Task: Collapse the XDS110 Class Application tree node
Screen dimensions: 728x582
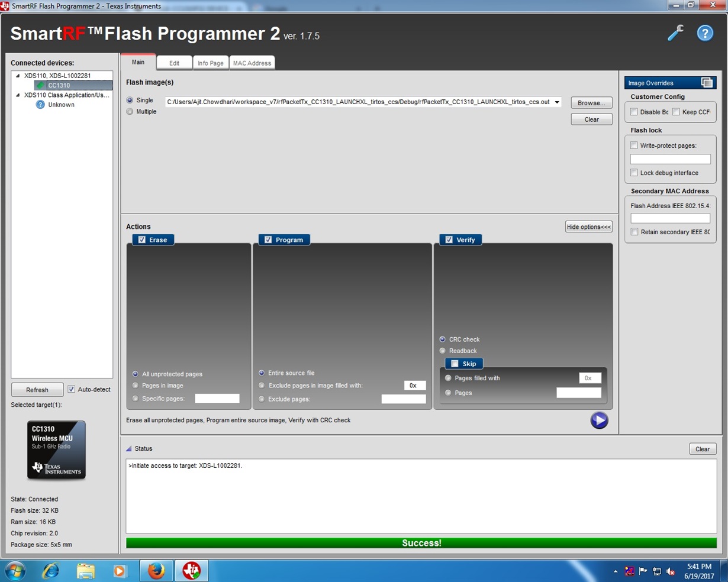Action: pos(17,95)
